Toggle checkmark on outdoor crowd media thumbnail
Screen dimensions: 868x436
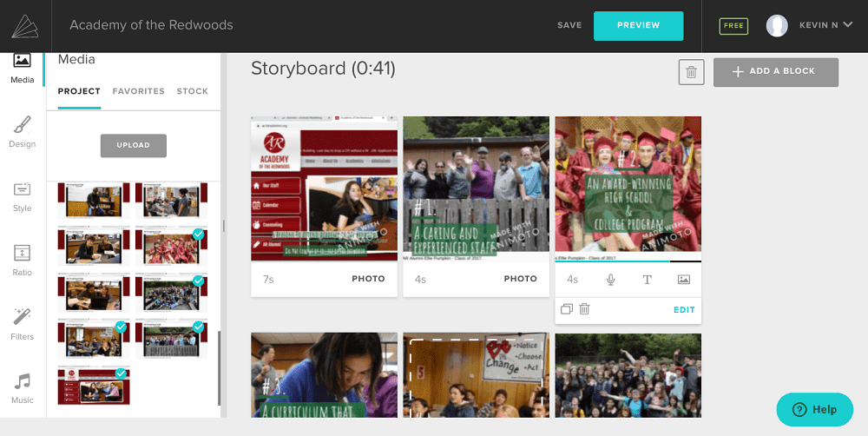coord(198,281)
